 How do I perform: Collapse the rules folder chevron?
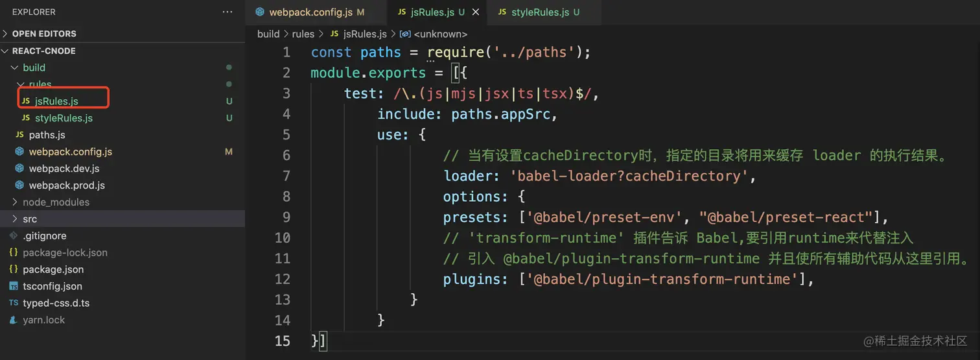(x=22, y=84)
